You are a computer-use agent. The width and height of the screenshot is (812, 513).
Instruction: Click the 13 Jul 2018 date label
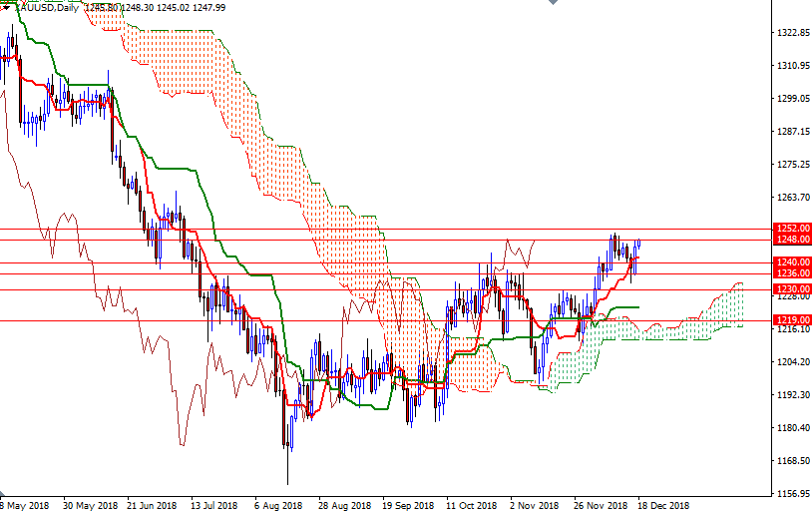pyautogui.click(x=213, y=505)
